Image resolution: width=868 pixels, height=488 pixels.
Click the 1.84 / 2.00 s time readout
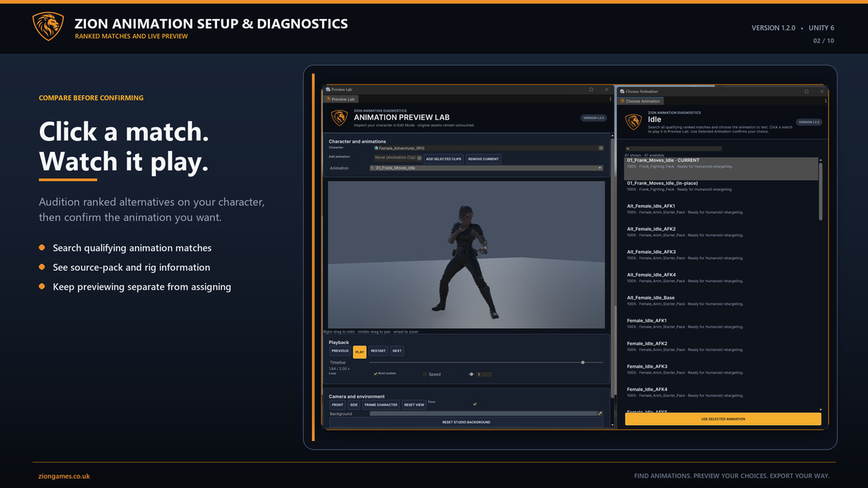340,369
